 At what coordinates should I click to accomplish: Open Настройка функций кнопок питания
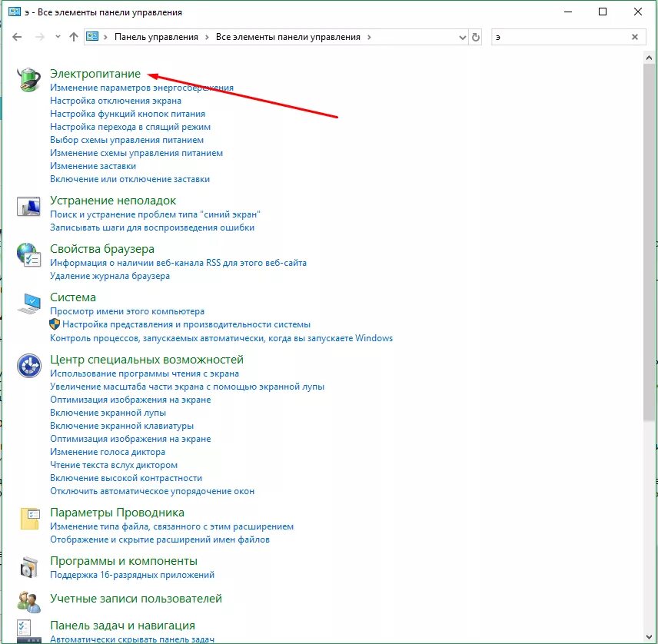click(128, 114)
